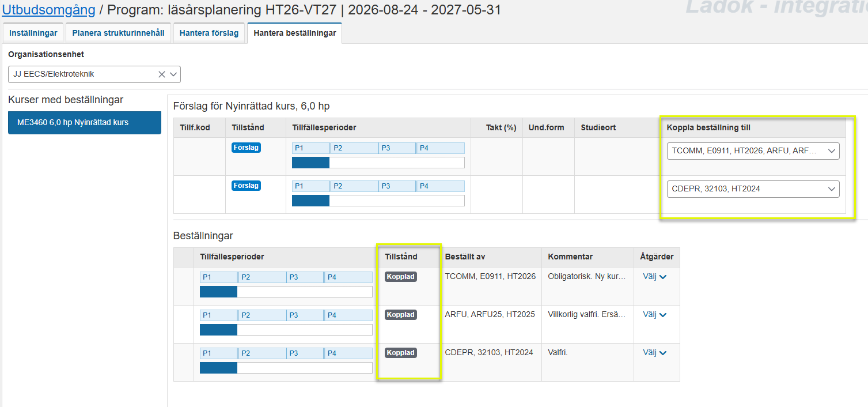The width and height of the screenshot is (868, 407).
Task: Click the Villkorlig valfri comment text
Action: tap(586, 315)
